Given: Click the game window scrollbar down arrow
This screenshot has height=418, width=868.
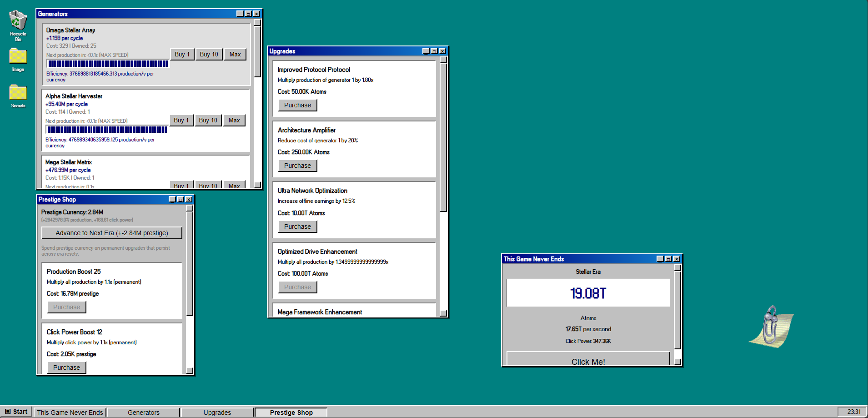Looking at the screenshot, I should click(677, 362).
